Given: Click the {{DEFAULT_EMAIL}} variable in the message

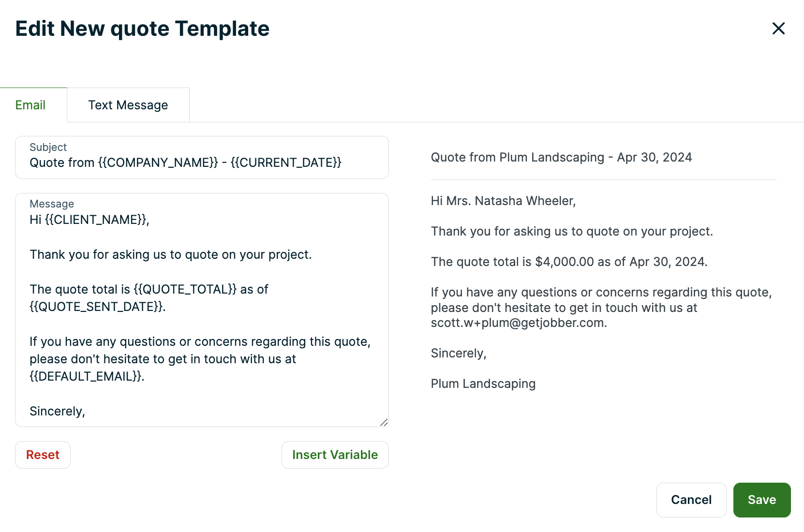Looking at the screenshot, I should [x=86, y=376].
